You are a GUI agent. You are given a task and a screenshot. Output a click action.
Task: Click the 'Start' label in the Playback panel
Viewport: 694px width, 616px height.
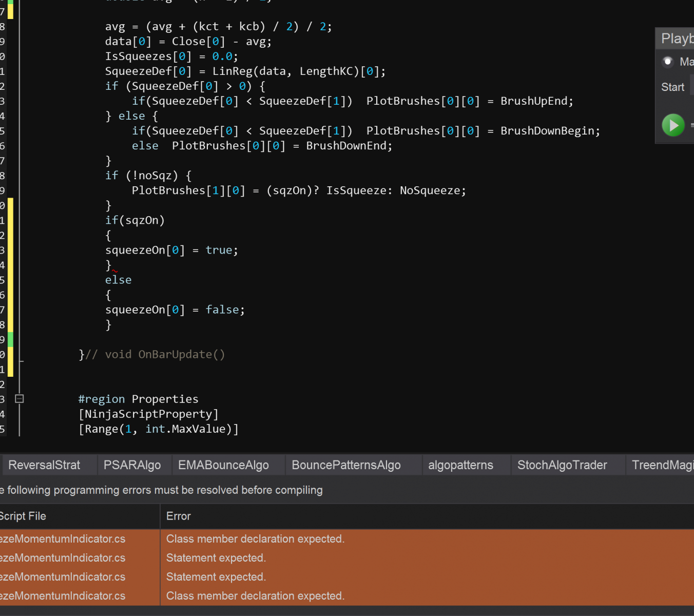[672, 87]
